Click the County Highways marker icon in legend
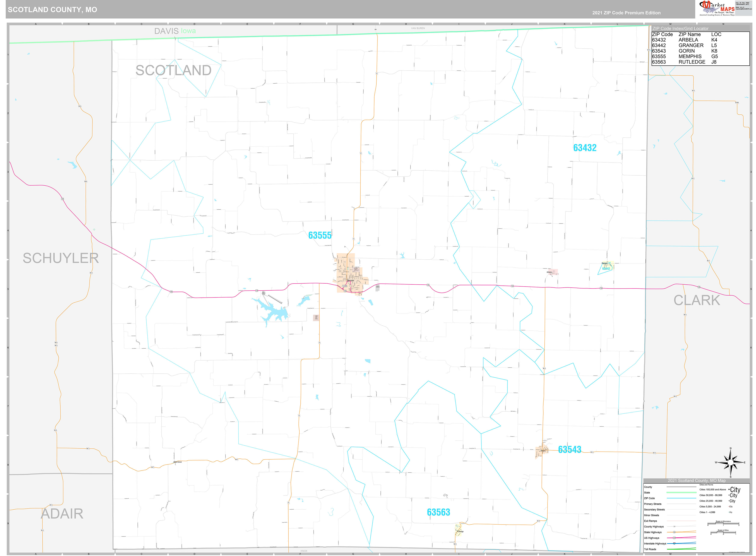The width and height of the screenshot is (756, 556). (x=674, y=527)
